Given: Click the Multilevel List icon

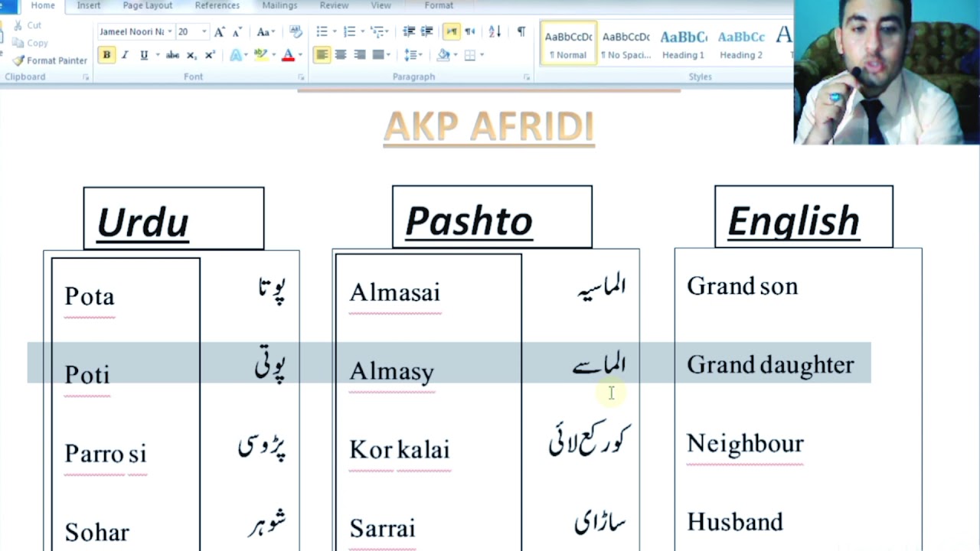Looking at the screenshot, I should tap(377, 31).
